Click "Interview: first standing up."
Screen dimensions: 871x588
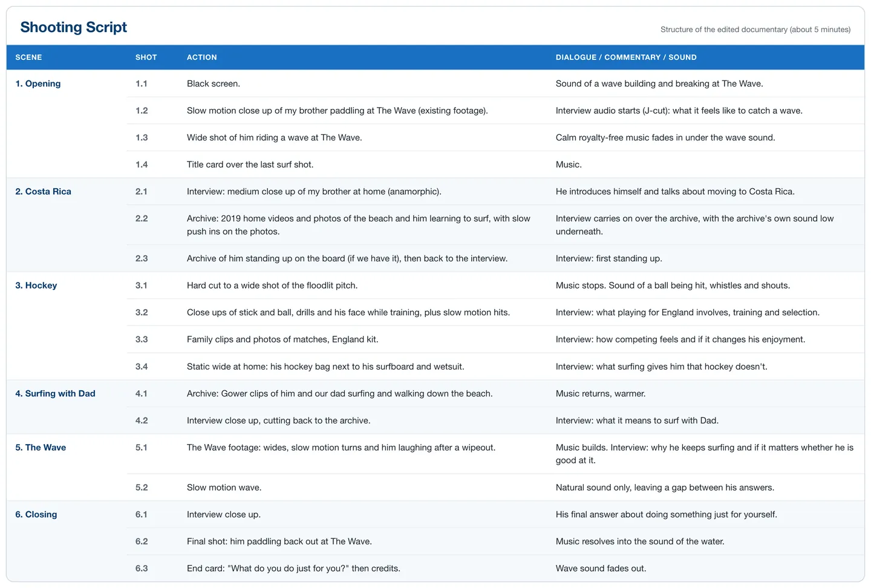(609, 258)
